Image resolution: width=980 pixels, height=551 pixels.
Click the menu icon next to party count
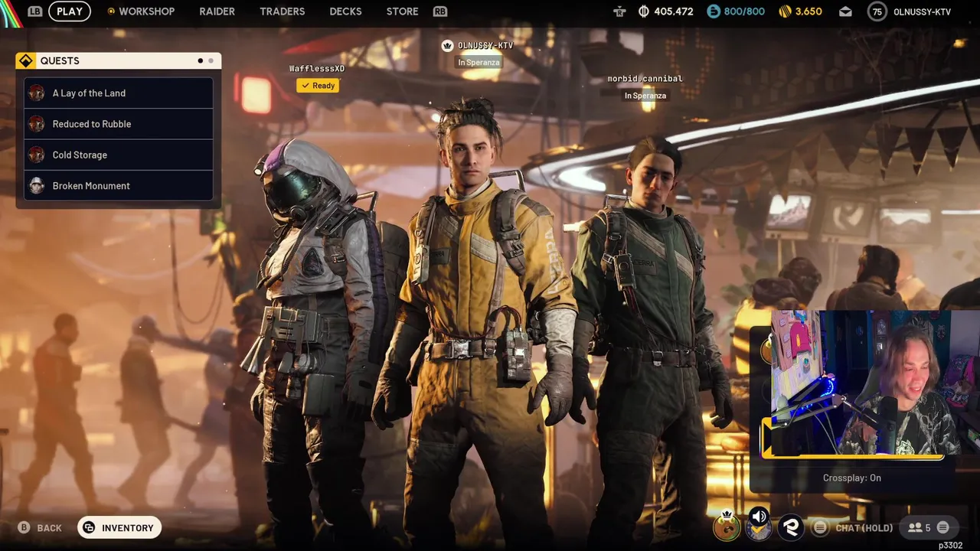943,527
